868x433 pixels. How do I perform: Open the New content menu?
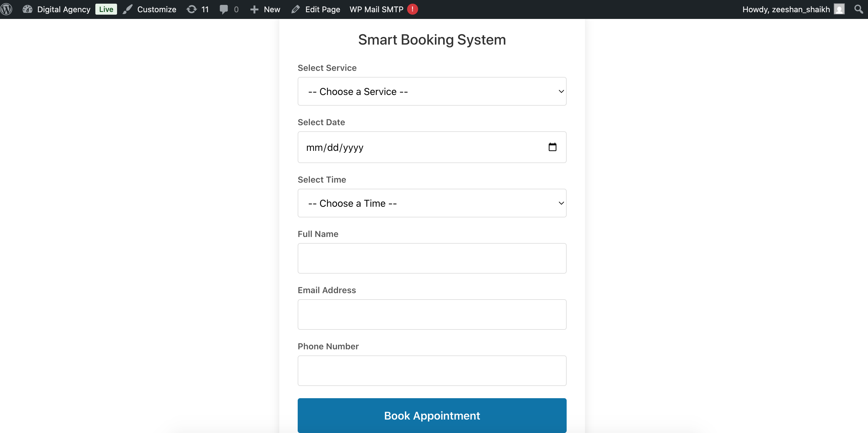click(272, 9)
